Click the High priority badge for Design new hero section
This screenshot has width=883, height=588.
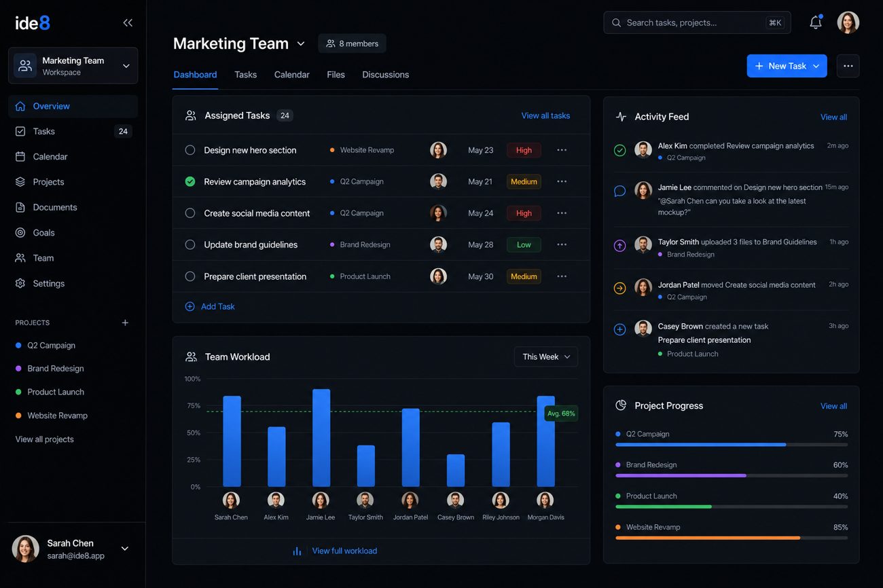point(524,150)
